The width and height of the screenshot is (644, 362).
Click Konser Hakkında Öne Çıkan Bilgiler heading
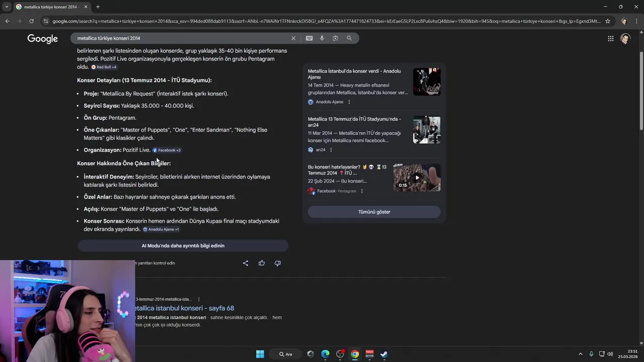(124, 163)
